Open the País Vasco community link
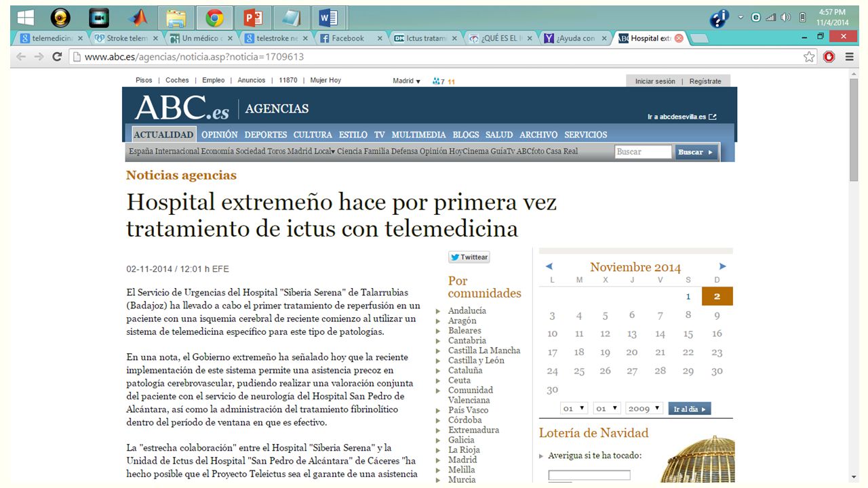 468,410
